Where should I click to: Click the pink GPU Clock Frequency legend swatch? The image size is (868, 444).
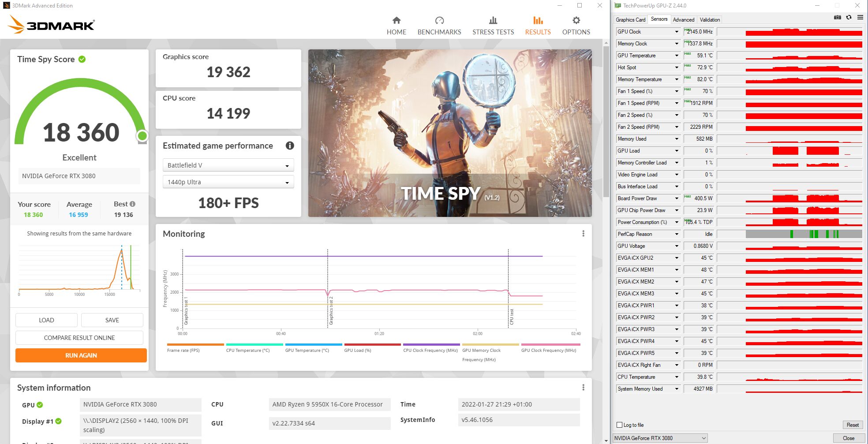[551, 344]
